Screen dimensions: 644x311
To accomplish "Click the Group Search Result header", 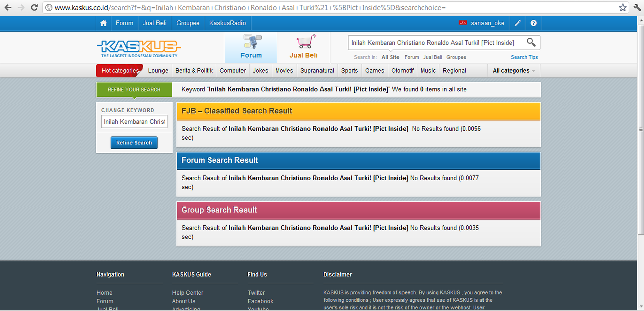I will point(358,211).
